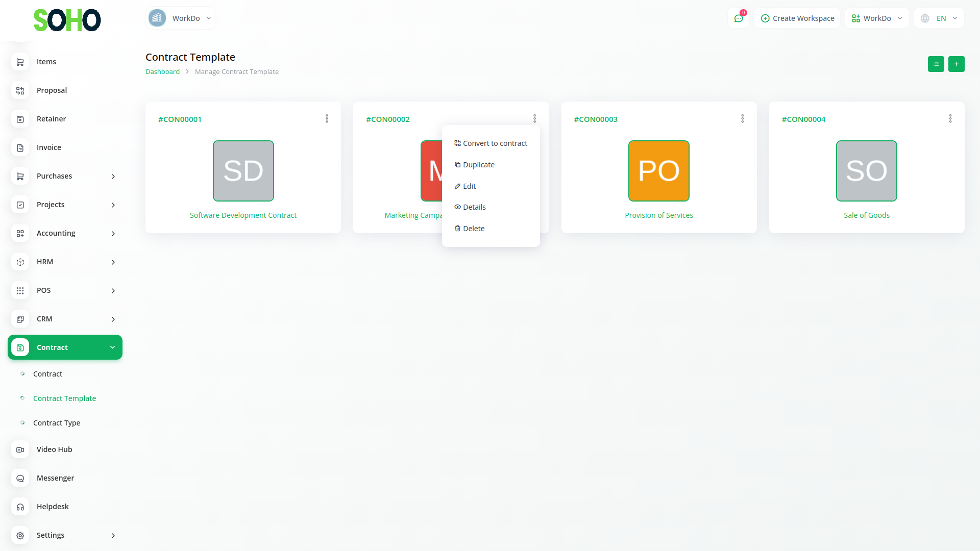980x551 pixels.
Task: Open the chat messages icon in header
Action: pos(738,18)
